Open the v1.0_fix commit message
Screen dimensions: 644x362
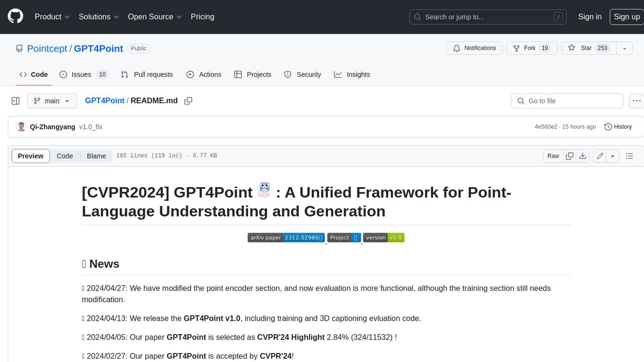[x=90, y=127]
